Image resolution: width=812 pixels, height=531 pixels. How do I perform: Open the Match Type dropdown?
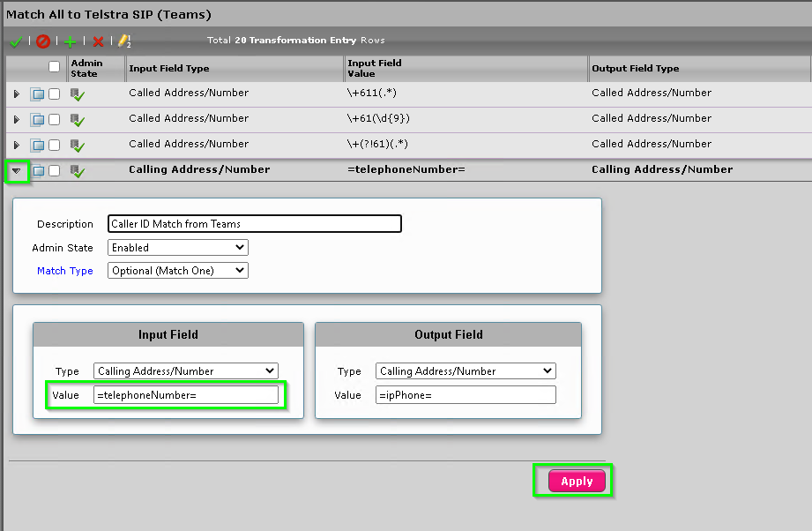(x=177, y=271)
